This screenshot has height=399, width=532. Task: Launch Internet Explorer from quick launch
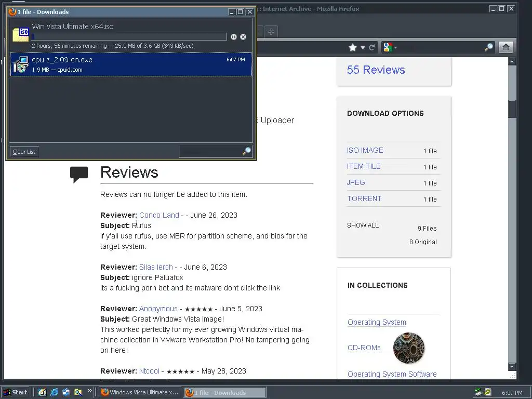click(x=54, y=392)
